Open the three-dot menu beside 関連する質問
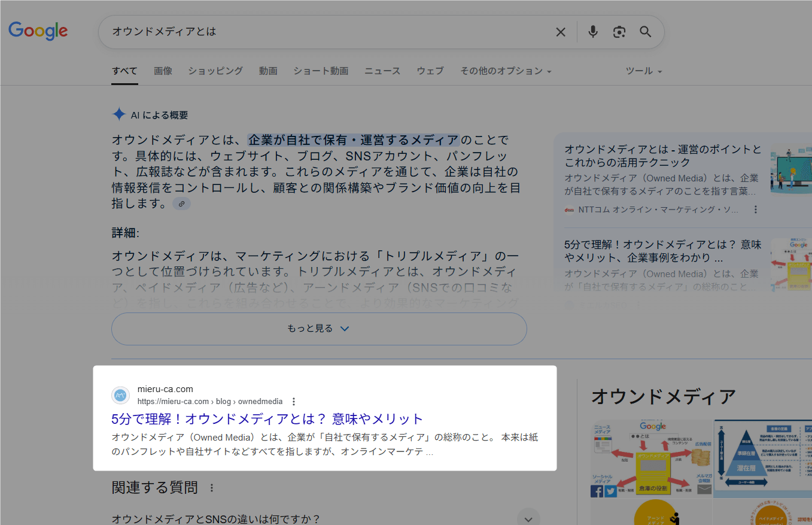The height and width of the screenshot is (525, 812). [211, 488]
